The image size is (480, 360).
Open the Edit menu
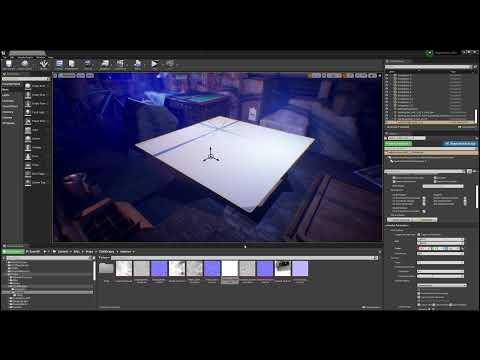point(11,57)
